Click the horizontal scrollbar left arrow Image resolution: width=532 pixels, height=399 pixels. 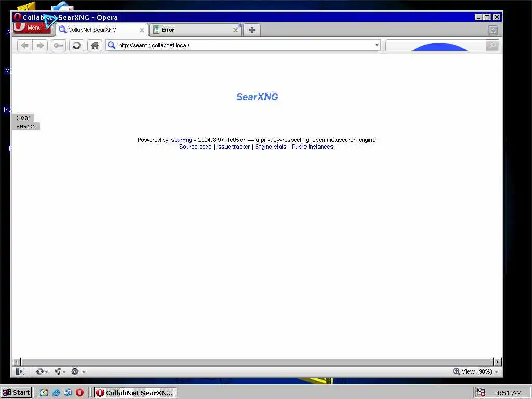[17, 362]
